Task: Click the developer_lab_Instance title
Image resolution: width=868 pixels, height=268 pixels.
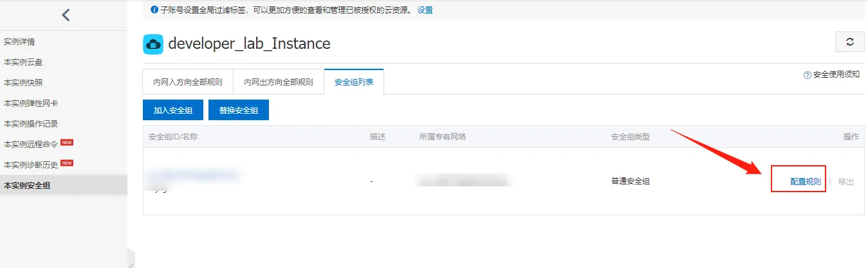Action: click(x=249, y=44)
